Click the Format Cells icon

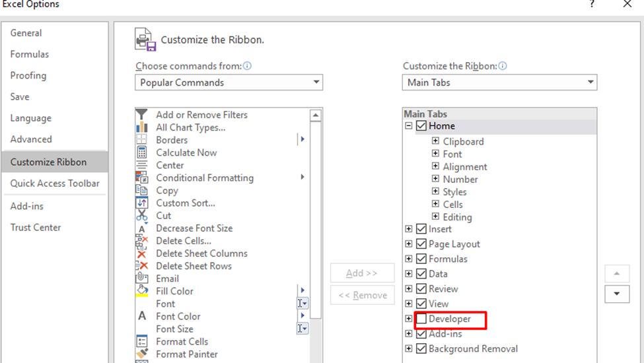coord(142,341)
